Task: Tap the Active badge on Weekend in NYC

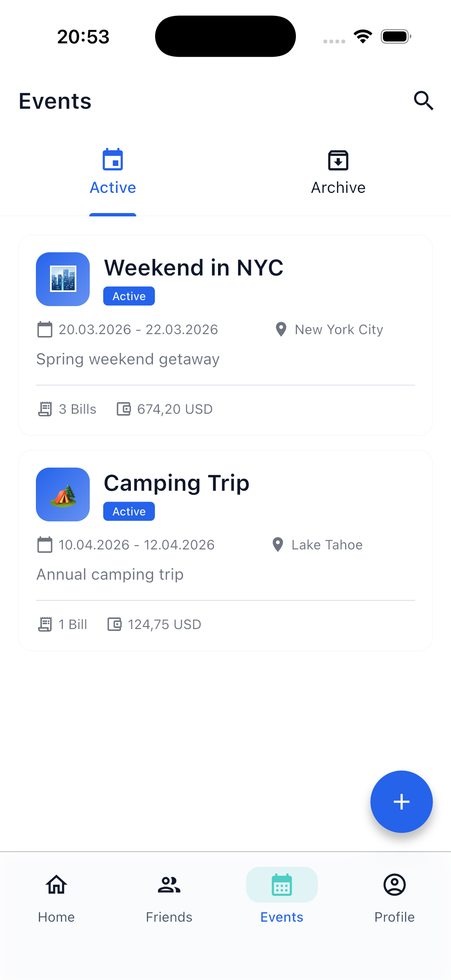Action: tap(129, 296)
